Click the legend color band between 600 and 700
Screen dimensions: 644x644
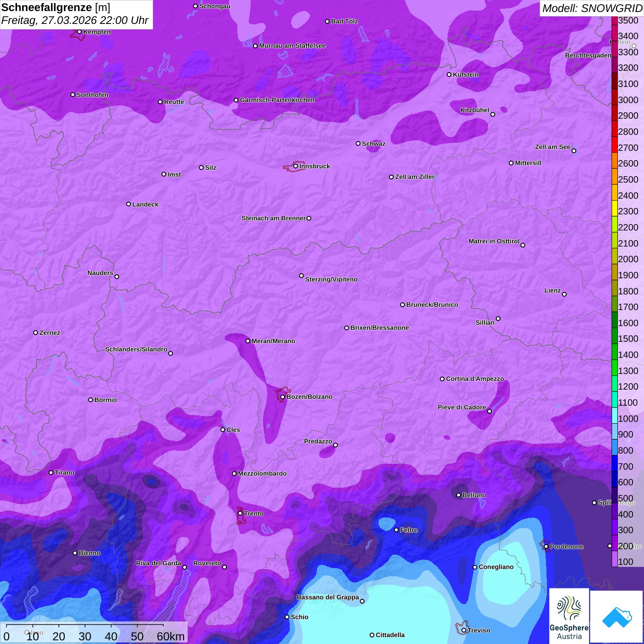(615, 479)
